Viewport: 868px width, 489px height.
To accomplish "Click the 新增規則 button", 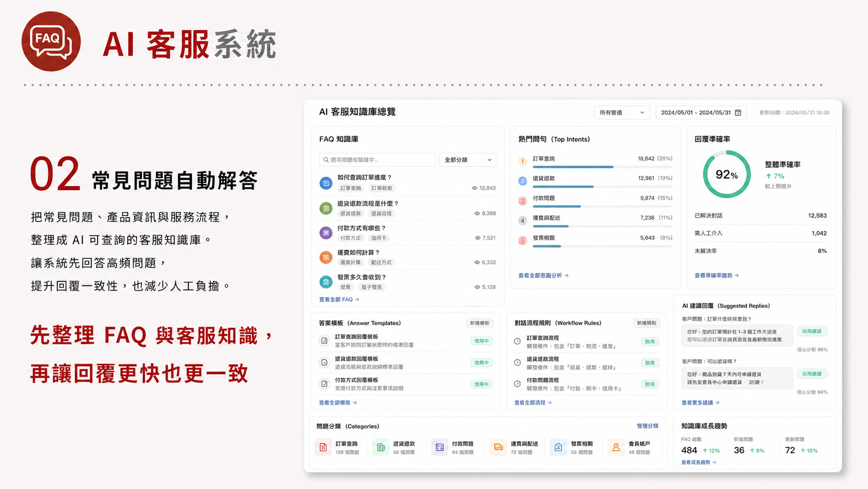I will tap(646, 323).
